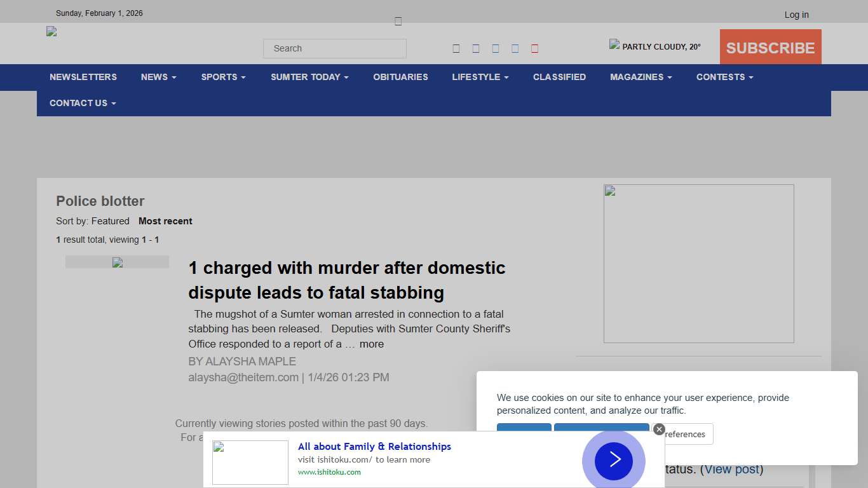Click the site logo in header

point(51,32)
